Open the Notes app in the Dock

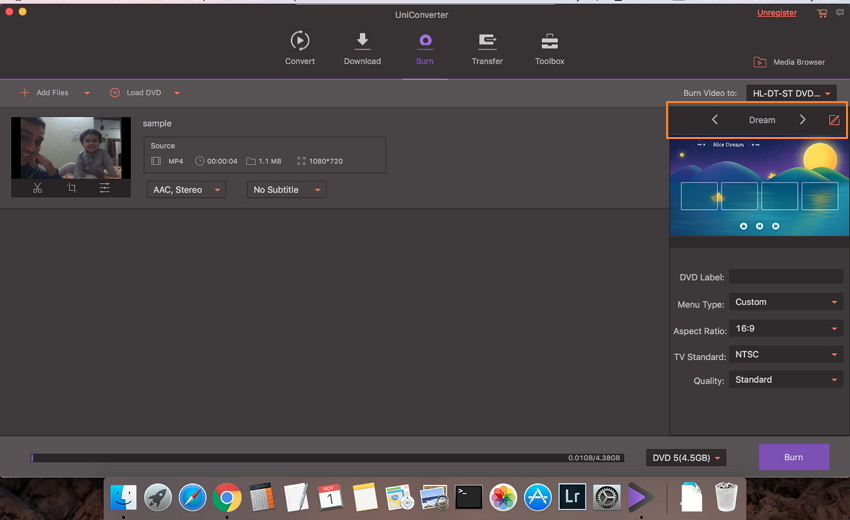365,497
